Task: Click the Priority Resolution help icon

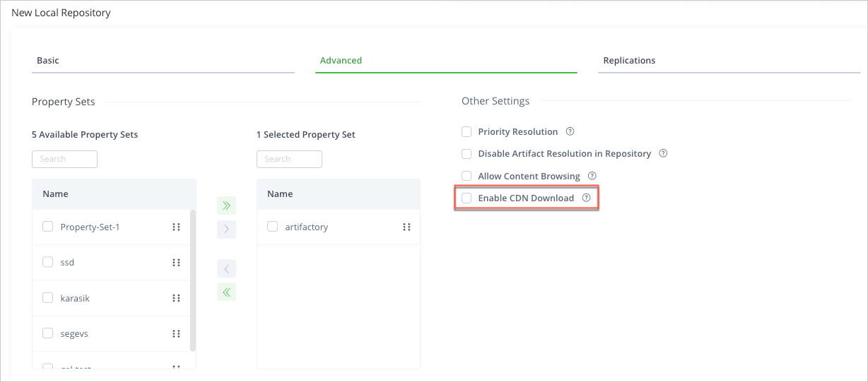Action: coord(570,131)
